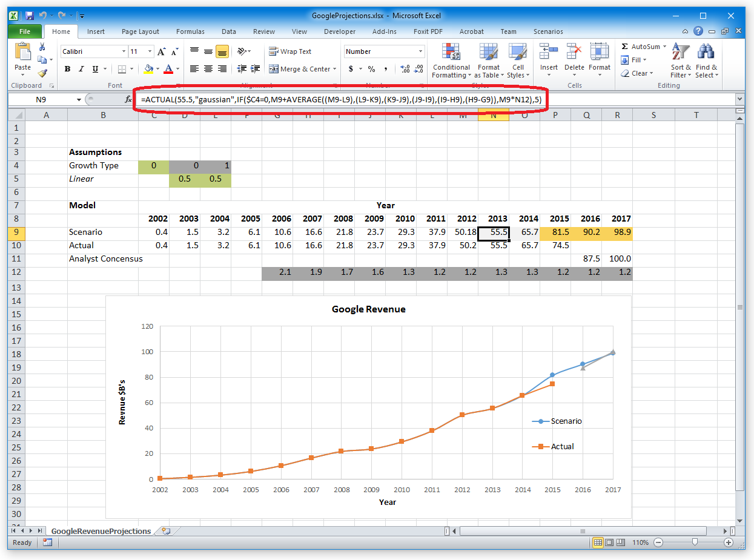Toggle Bottom Align vertical alignment
The width and height of the screenshot is (754, 560).
(x=222, y=51)
